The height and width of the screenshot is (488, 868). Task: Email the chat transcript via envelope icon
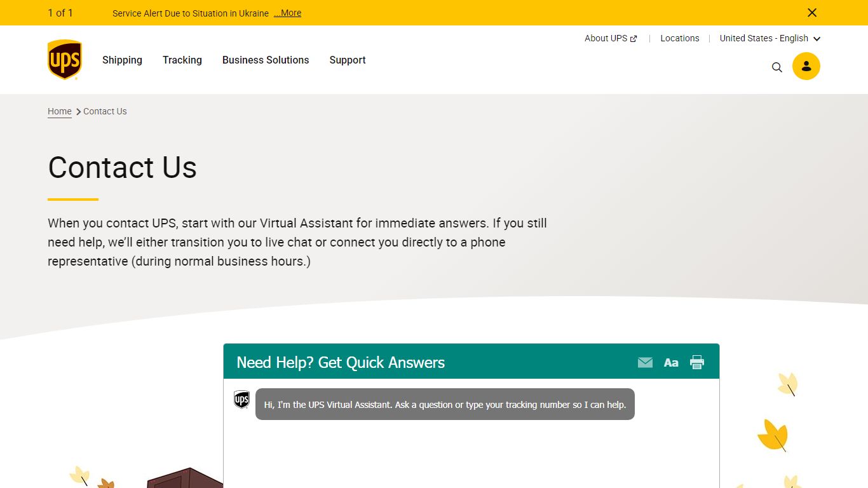coord(645,362)
